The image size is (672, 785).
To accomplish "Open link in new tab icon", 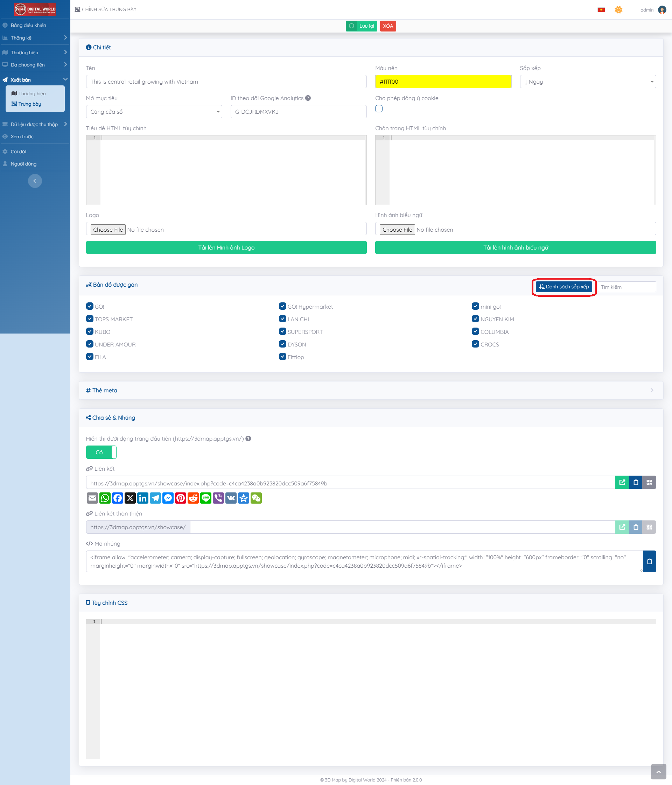I will click(622, 482).
